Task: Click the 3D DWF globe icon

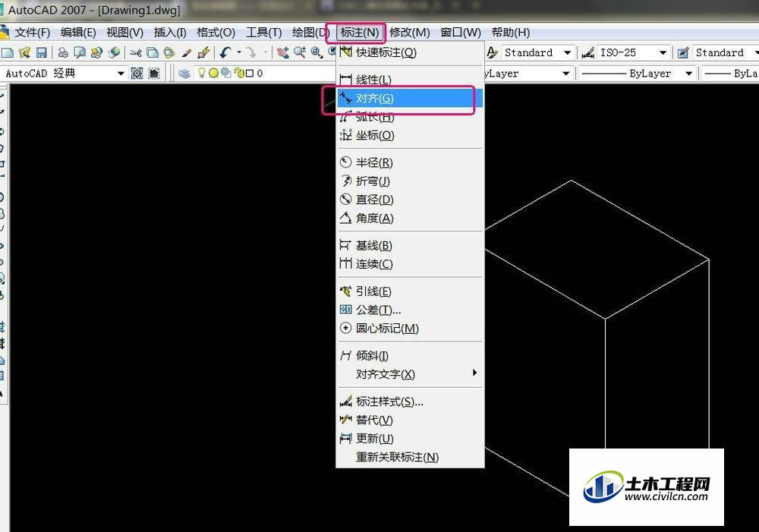Action: coord(115,52)
